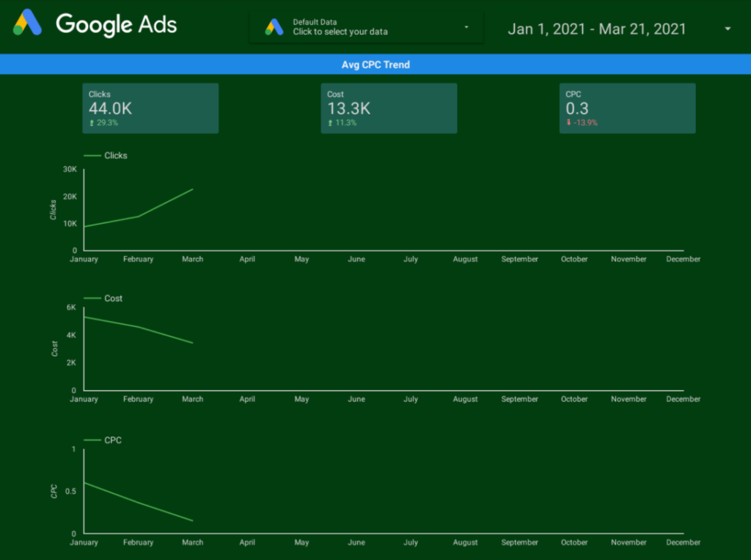Click the Google Ads logo icon

pyautogui.click(x=27, y=23)
